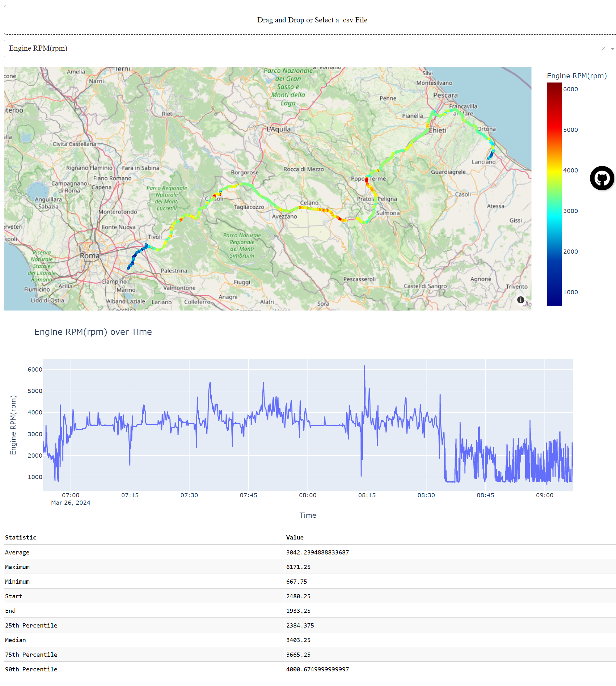Click the L'Aquila label on the map
The image size is (616, 686).
[278, 129]
